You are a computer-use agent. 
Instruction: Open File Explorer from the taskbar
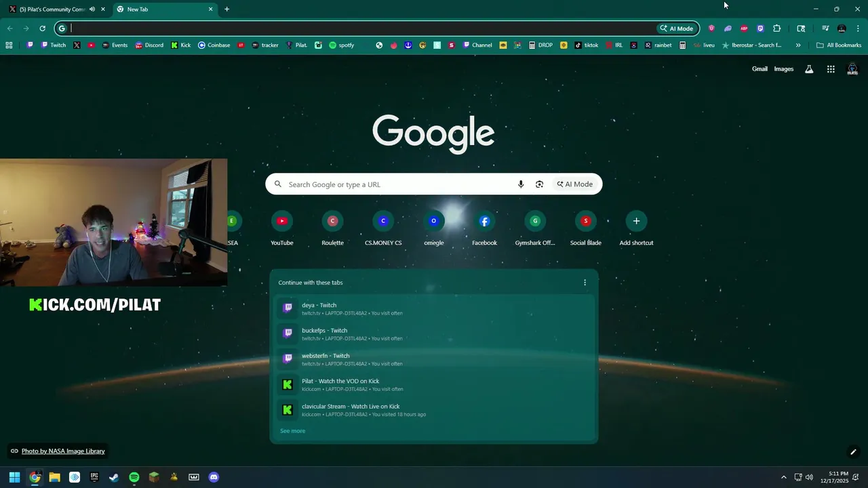(54, 477)
